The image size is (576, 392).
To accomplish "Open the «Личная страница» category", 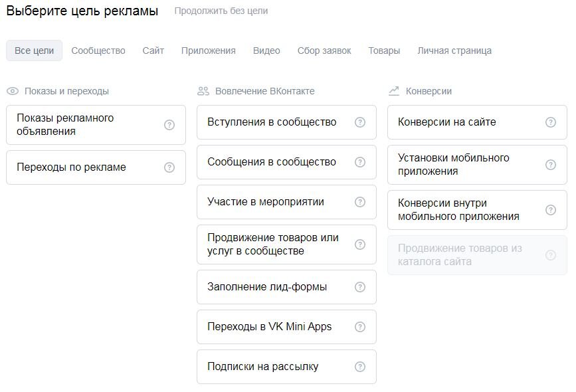I will [454, 50].
